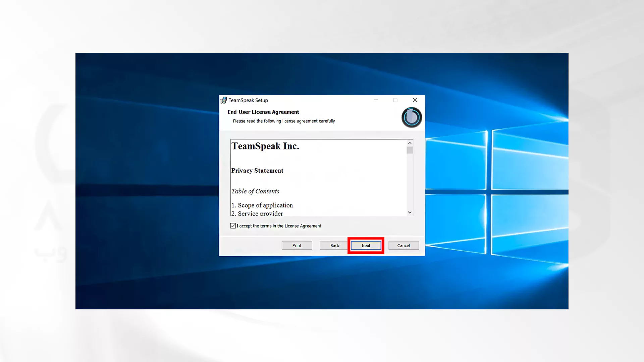Click the round TeamSpeak logo in header
Viewport: 644px width, 362px height.
click(412, 117)
